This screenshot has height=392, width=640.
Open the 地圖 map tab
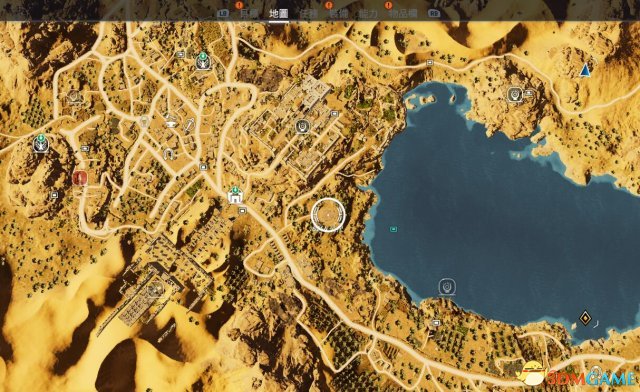tap(279, 13)
